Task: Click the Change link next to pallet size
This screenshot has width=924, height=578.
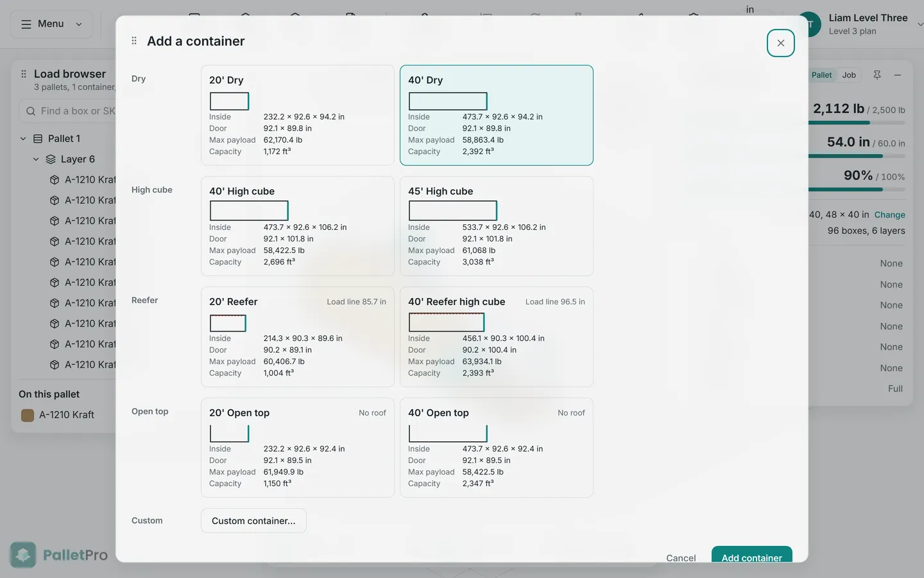Action: tap(889, 215)
